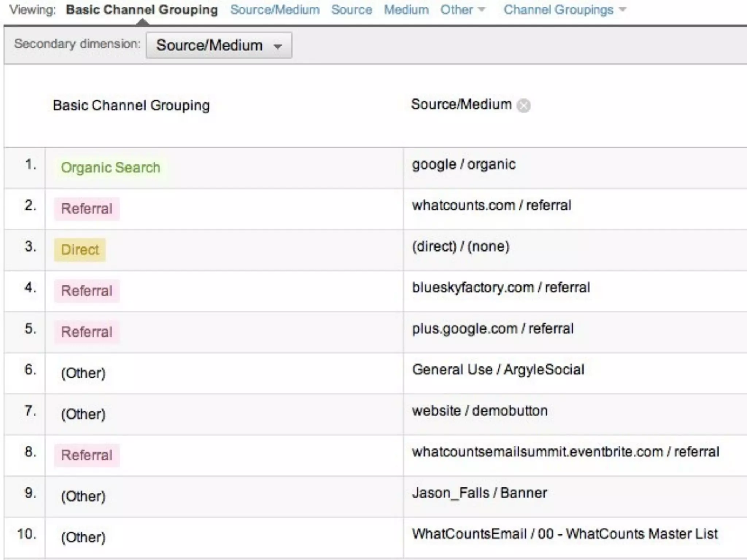Open the (Other) channel in row 6
This screenshot has height=560, width=747.
pos(83,373)
